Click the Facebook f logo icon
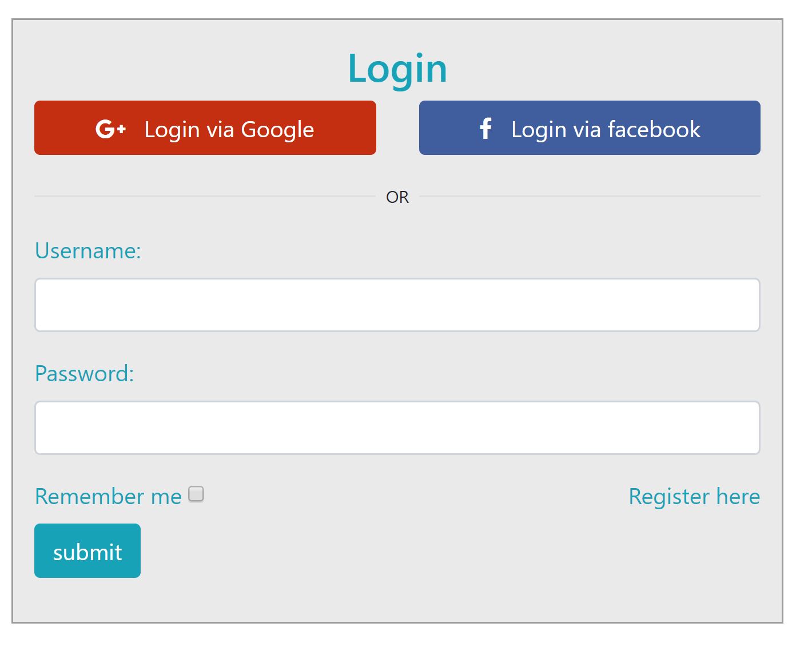Screen dimensions: 812x659 485,129
